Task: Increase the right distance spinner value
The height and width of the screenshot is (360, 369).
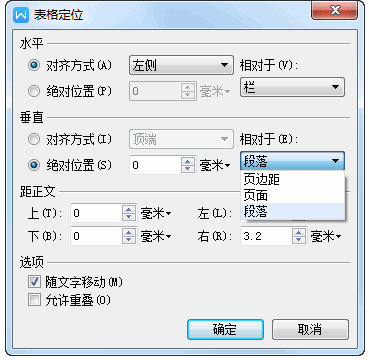Action: [x=299, y=233]
